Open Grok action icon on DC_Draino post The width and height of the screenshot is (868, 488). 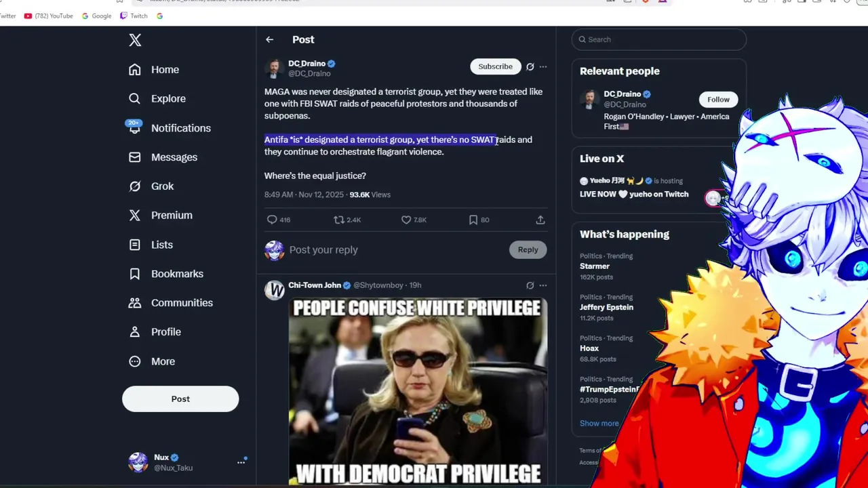click(530, 66)
